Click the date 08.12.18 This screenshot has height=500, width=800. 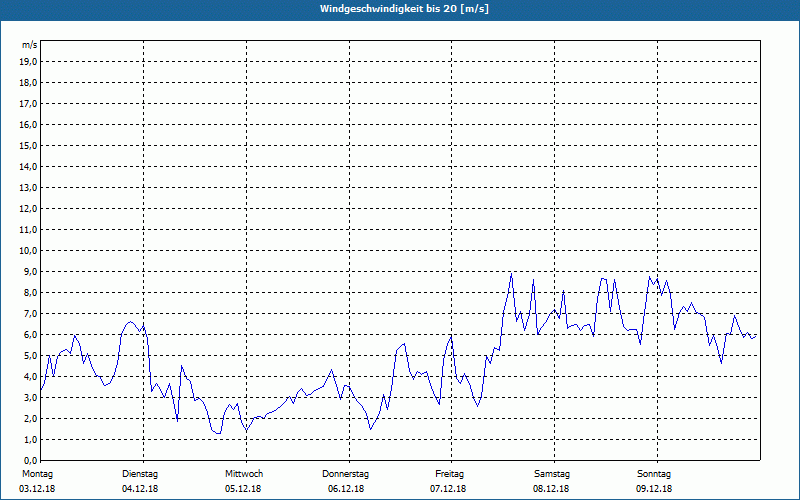(551, 489)
